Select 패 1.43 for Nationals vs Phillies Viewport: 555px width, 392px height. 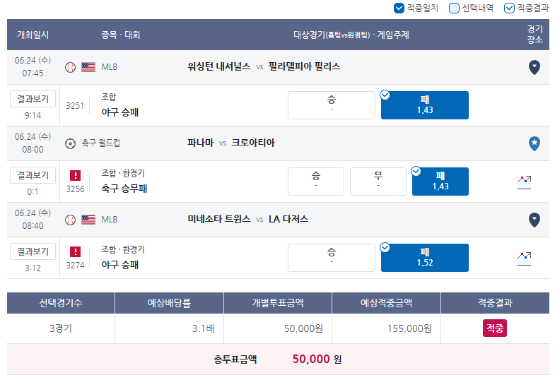(x=425, y=105)
